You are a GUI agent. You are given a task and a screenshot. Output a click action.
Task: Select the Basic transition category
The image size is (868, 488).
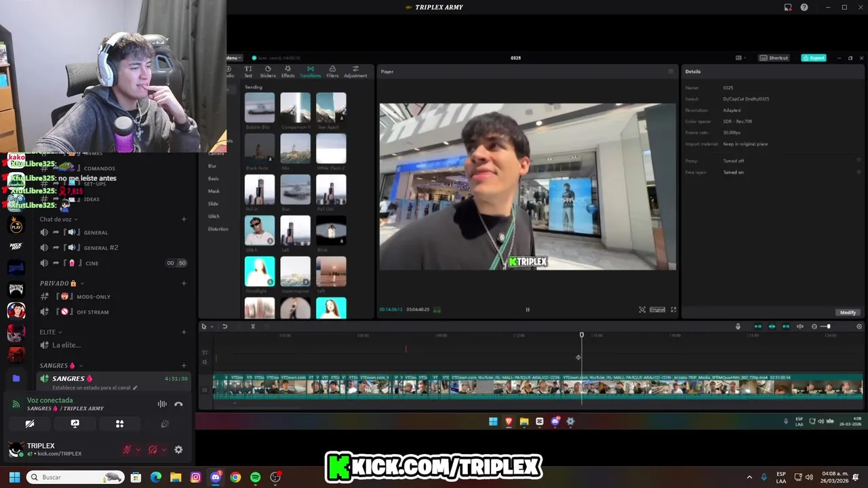[x=213, y=178]
